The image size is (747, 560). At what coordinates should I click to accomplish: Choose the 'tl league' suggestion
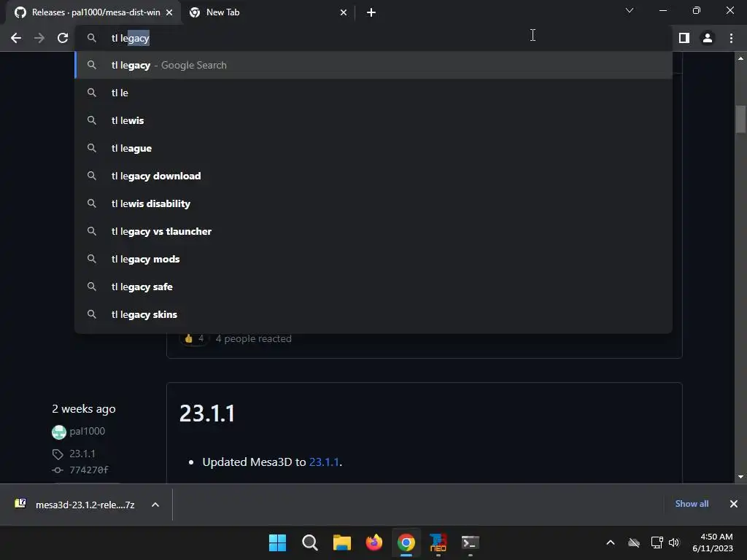373,148
